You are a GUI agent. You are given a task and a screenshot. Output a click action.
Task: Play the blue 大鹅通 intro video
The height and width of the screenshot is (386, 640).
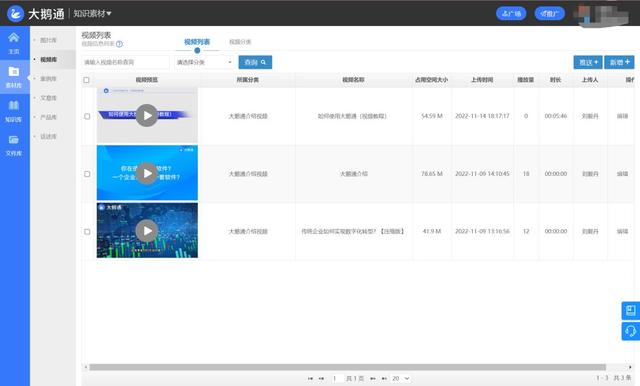(x=147, y=173)
